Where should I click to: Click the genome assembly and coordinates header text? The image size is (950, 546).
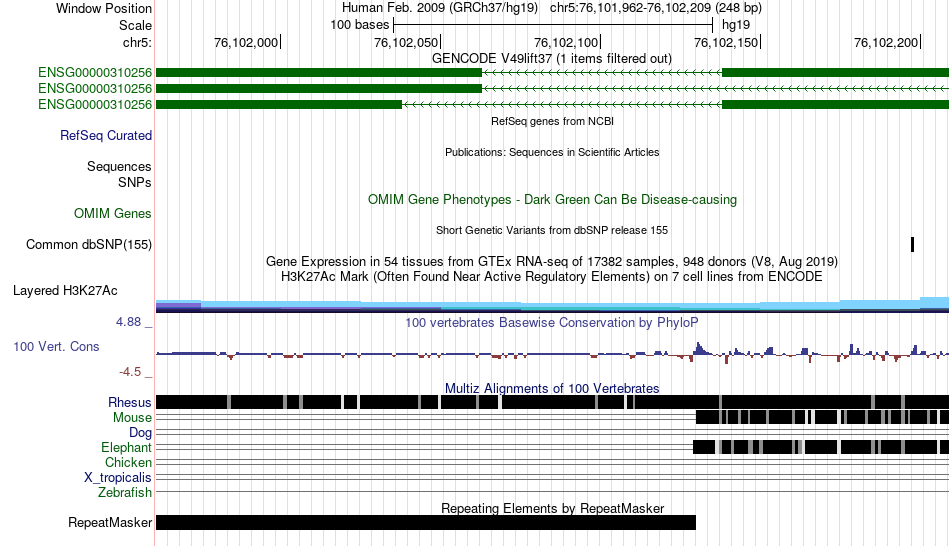(x=552, y=8)
